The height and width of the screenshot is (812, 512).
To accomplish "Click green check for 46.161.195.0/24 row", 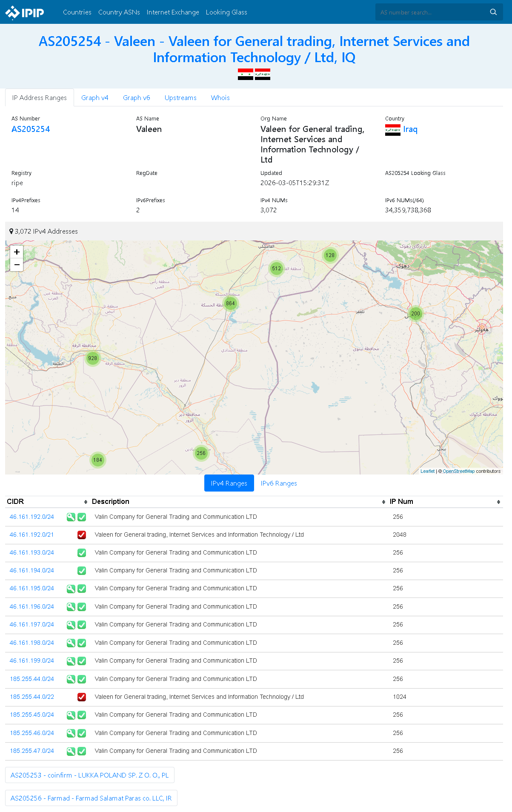I will coord(82,589).
